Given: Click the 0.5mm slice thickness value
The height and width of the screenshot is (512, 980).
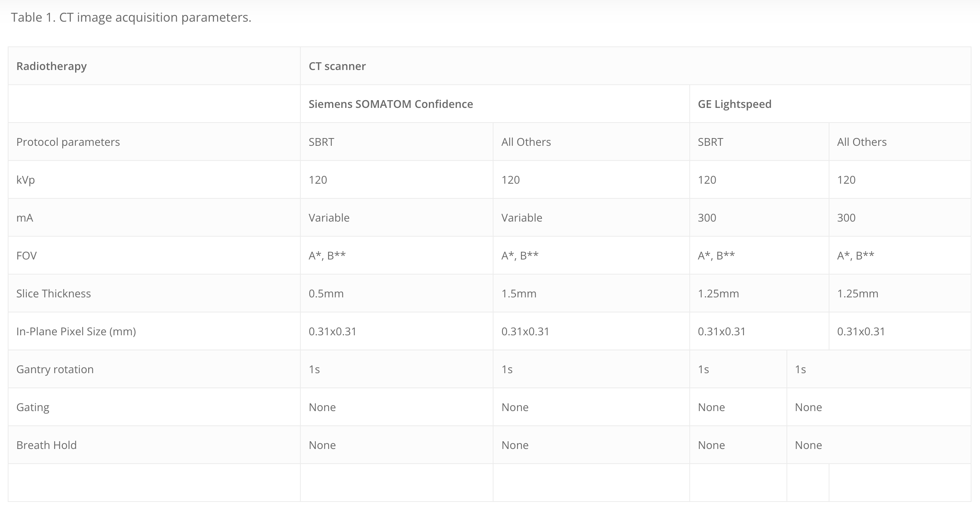Looking at the screenshot, I should click(326, 294).
